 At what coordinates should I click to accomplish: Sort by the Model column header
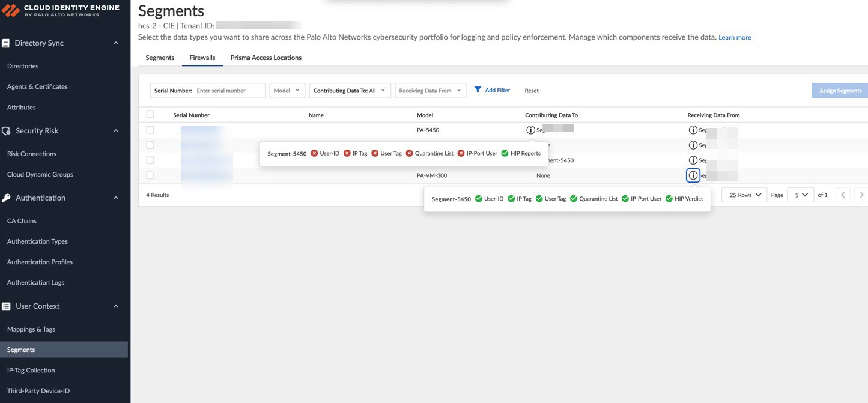[x=425, y=115]
